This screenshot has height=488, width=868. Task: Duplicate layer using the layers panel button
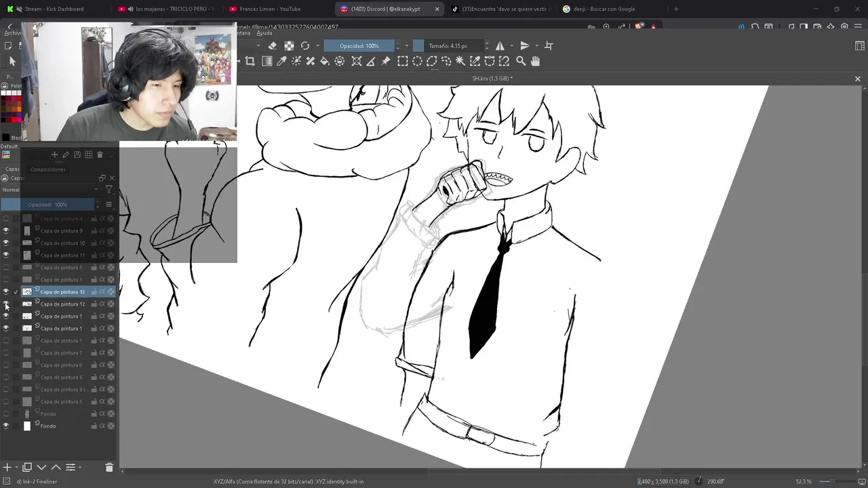point(27,467)
